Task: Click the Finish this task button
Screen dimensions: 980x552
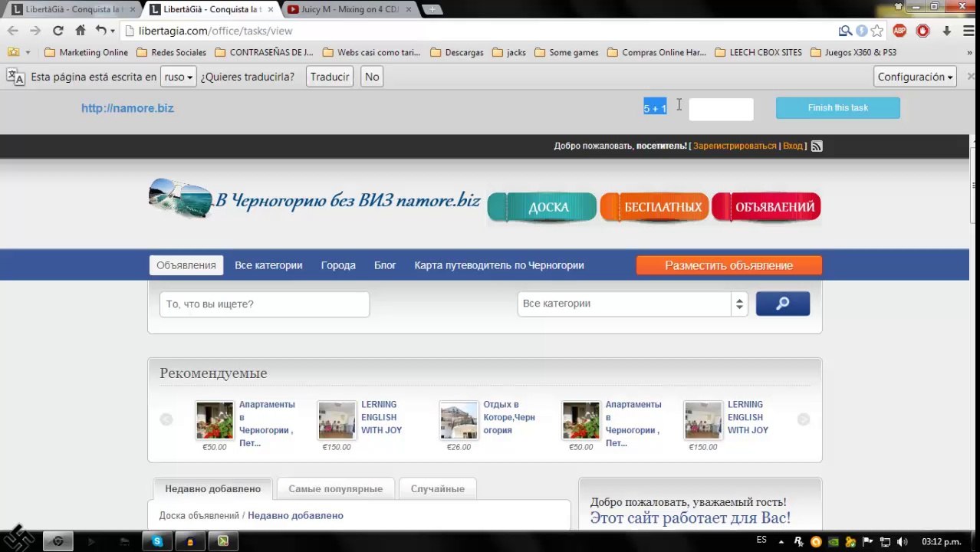Action: pos(837,108)
